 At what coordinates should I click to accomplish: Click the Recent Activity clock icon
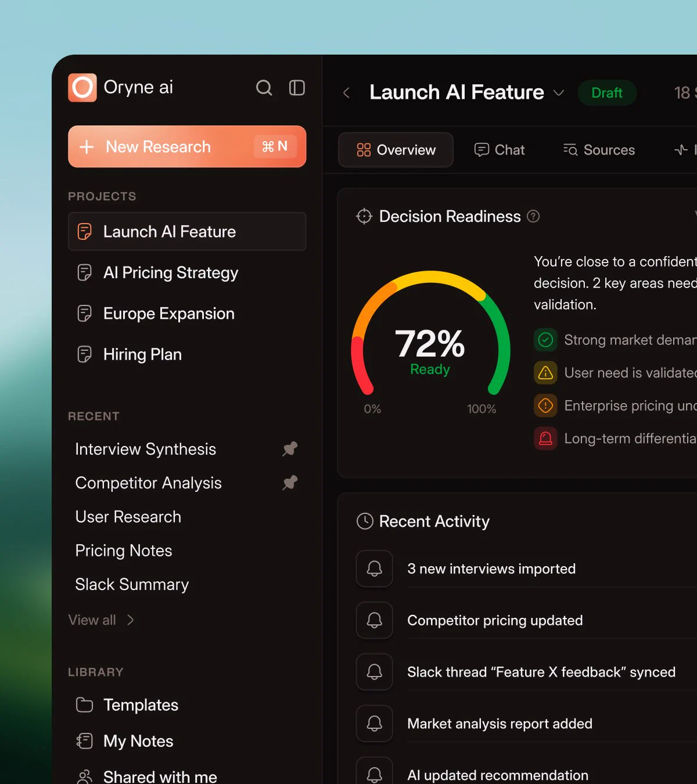click(x=365, y=521)
